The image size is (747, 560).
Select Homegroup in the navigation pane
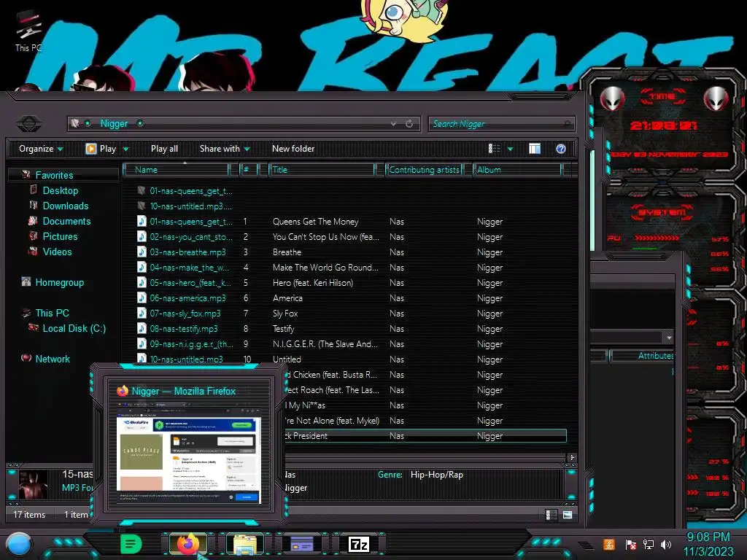[60, 282]
